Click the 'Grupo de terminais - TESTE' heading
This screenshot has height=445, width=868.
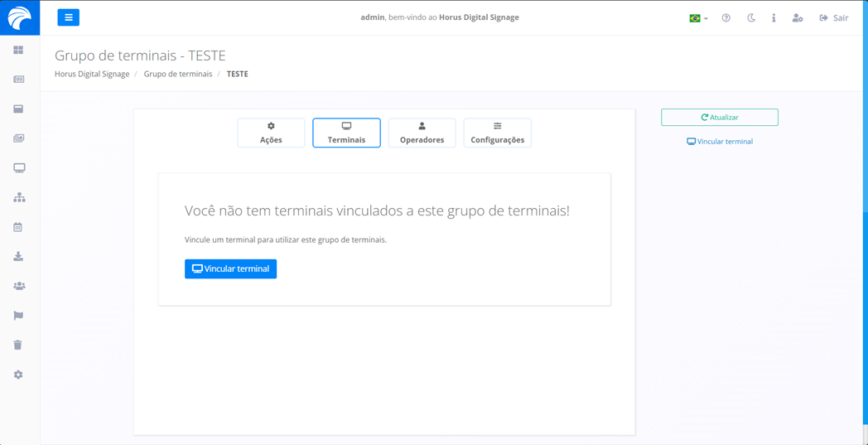coord(140,56)
